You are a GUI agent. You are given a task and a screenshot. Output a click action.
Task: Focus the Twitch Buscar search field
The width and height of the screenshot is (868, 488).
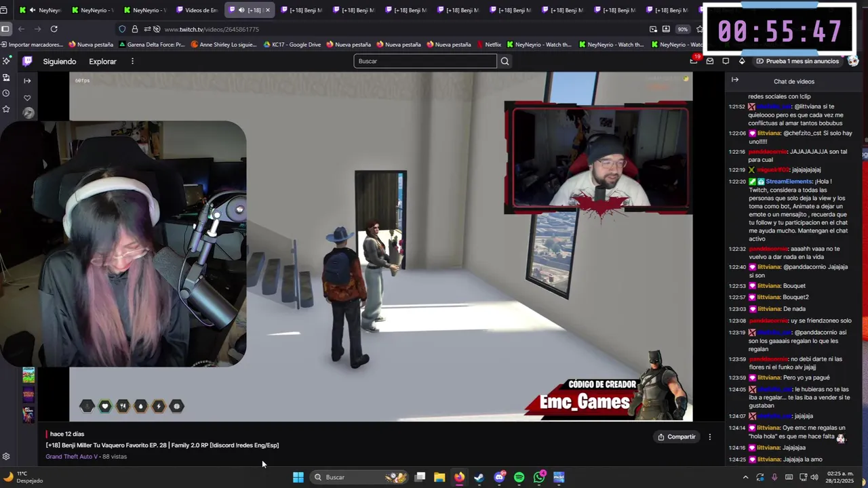(x=425, y=61)
